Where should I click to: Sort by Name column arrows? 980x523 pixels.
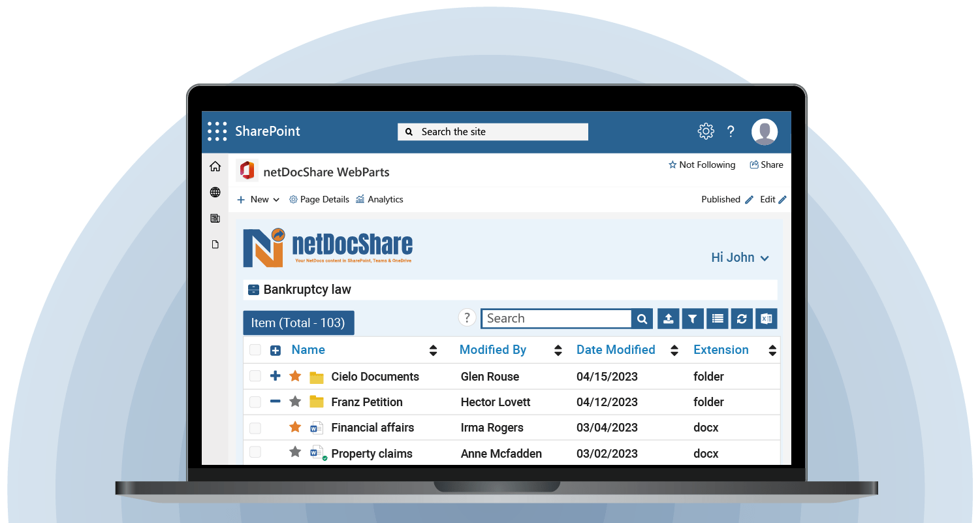click(433, 351)
